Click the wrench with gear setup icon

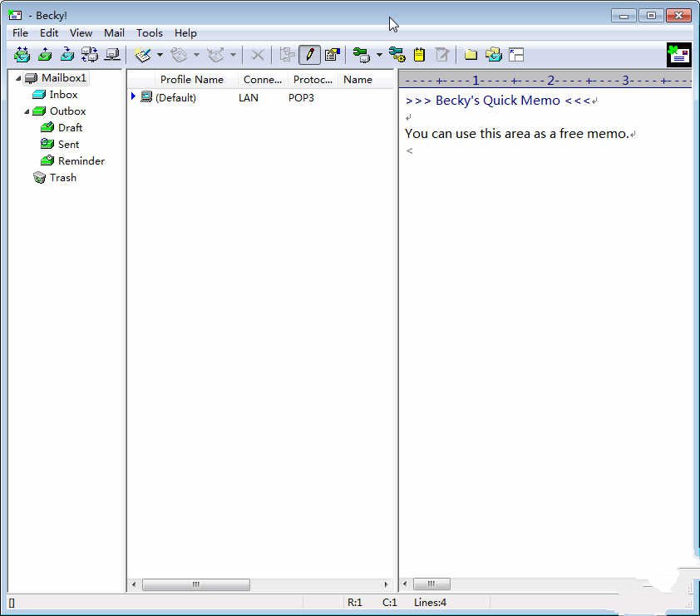[x=397, y=55]
